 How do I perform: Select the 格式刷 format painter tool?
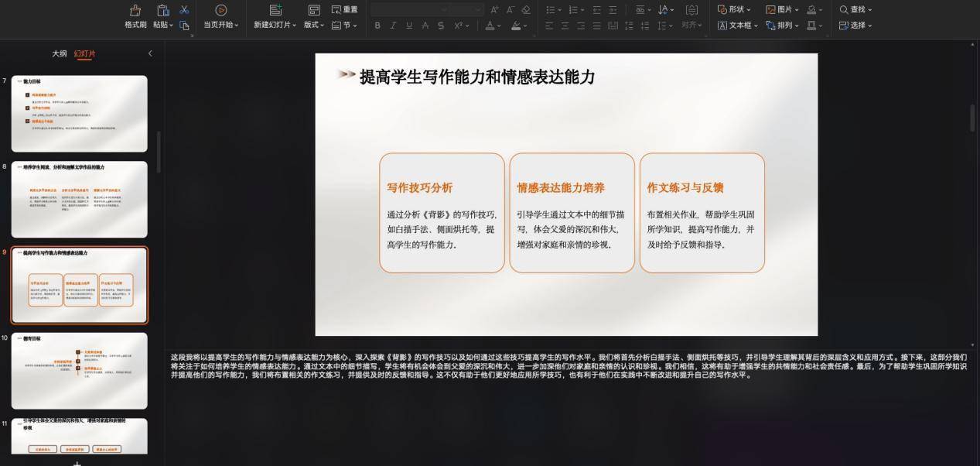135,15
